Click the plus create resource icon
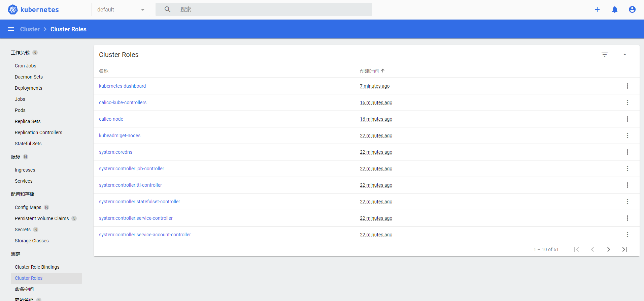644x301 pixels. pyautogui.click(x=597, y=9)
